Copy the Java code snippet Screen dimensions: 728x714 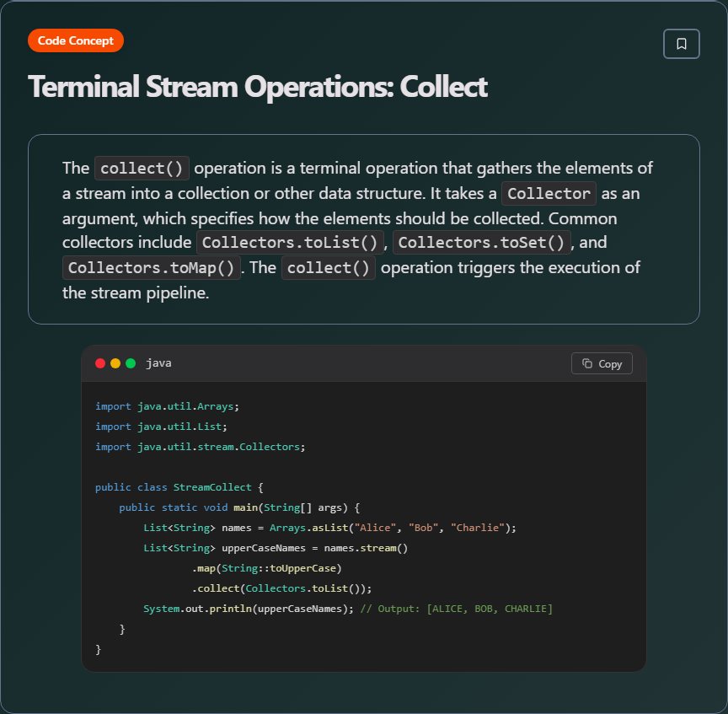point(602,363)
